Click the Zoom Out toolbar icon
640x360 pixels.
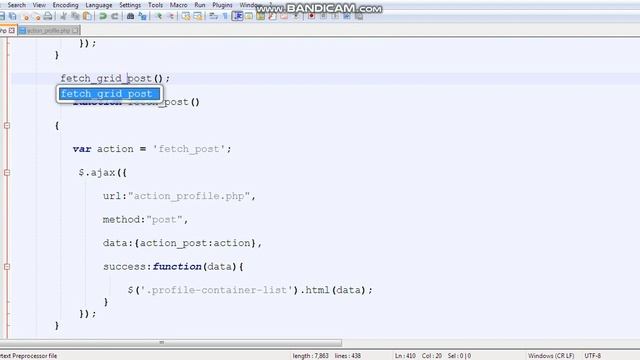[x=171, y=16]
